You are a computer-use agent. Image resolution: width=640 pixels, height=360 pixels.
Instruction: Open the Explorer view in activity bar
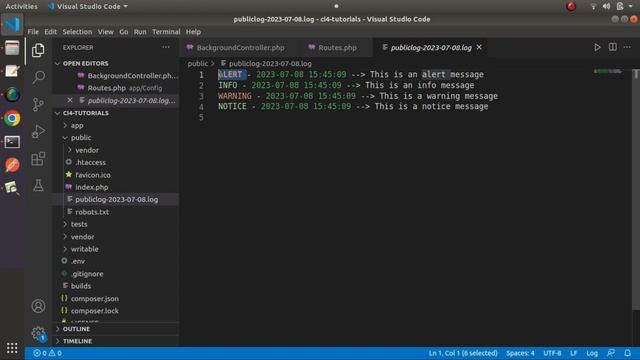38,50
